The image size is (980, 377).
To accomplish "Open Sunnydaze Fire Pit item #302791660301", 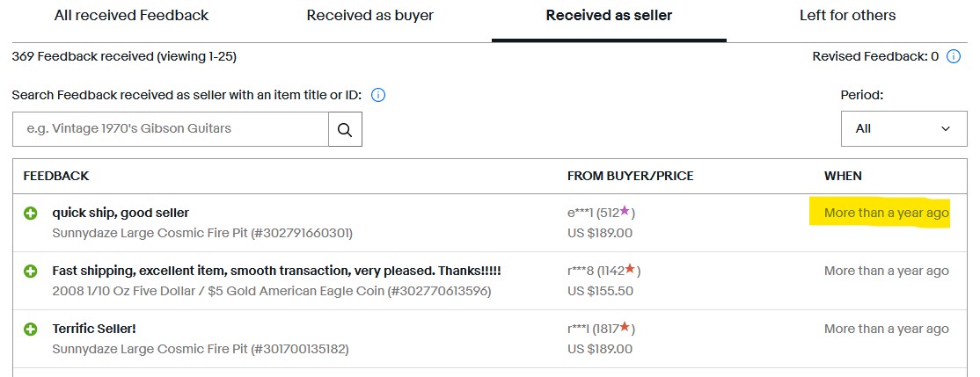I will point(202,234).
